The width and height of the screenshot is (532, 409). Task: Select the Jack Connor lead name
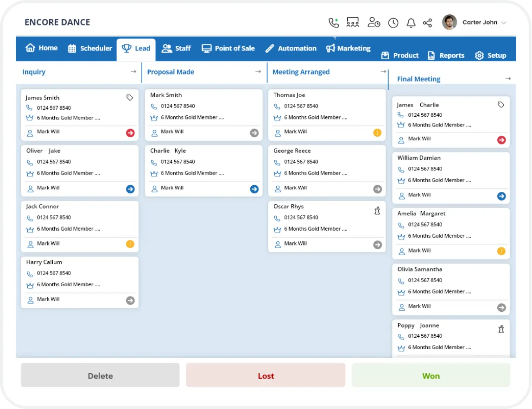[x=43, y=207]
